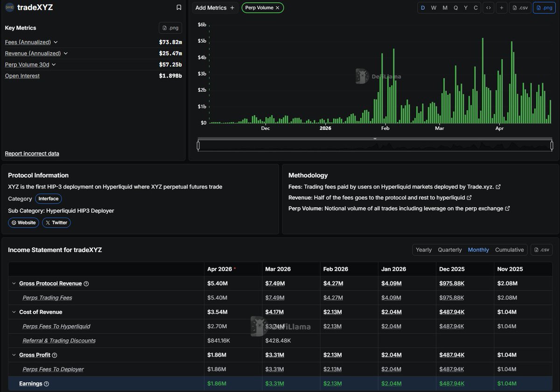Click the Perps Trading Fees row label
560x392 pixels.
click(47, 298)
